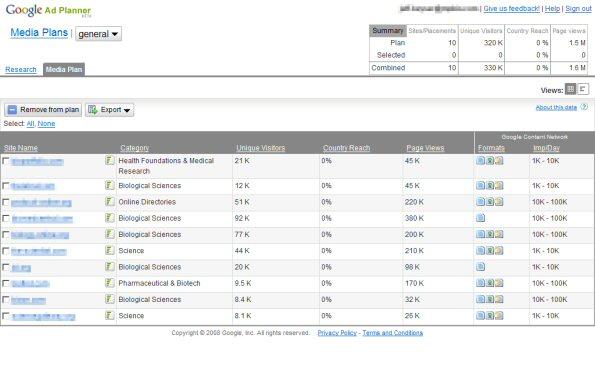Select All sites link
Image resolution: width=595 pixels, height=367 pixels.
point(30,124)
